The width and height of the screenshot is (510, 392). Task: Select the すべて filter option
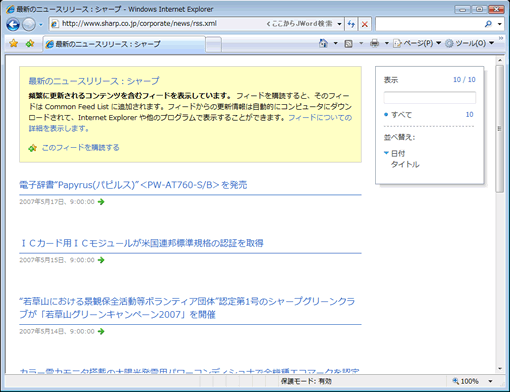tap(401, 115)
